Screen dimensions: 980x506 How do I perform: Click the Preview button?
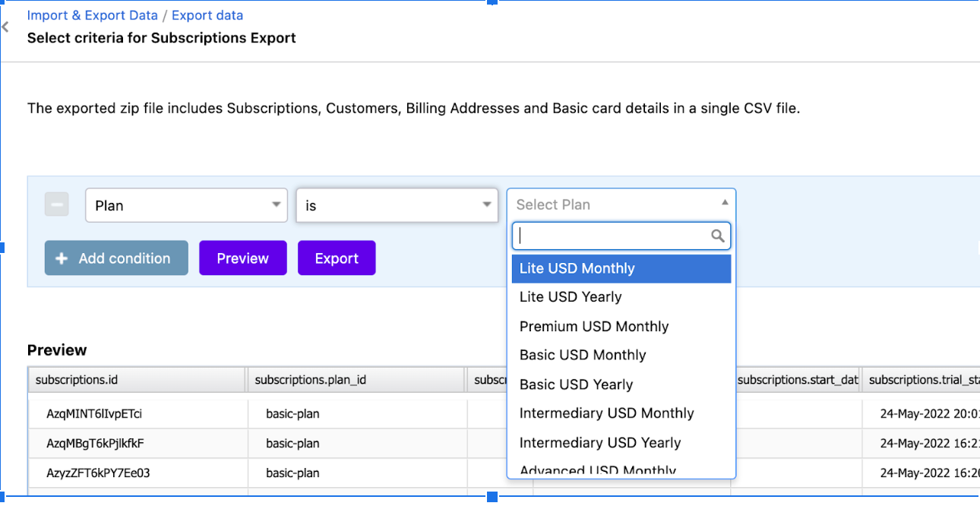[x=243, y=258]
